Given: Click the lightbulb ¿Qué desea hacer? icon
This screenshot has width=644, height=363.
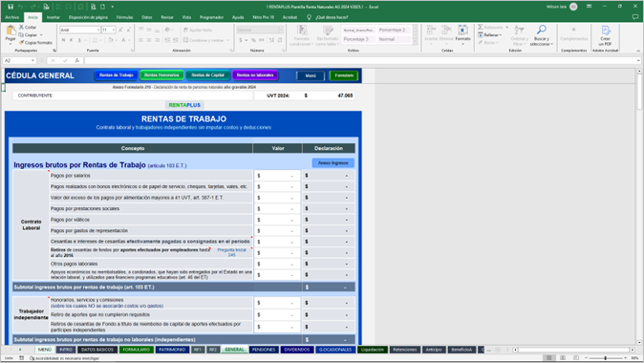Looking at the screenshot, I should point(309,17).
